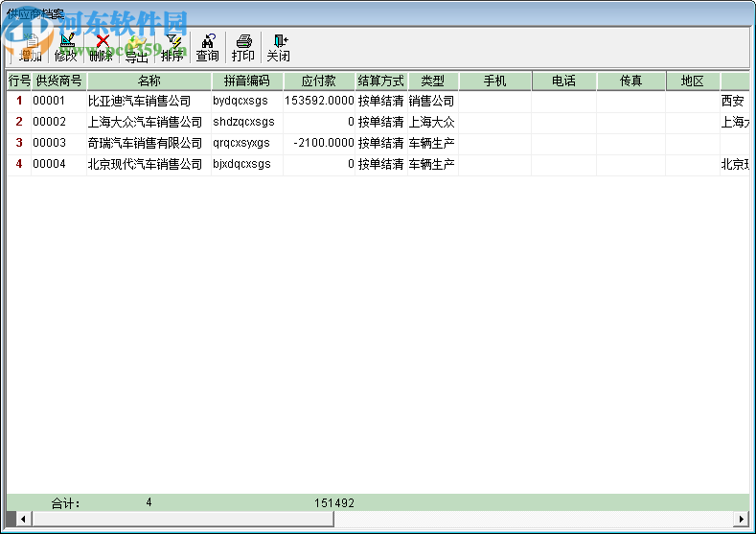The width and height of the screenshot is (756, 534).
Task: Click pinyin code shdzqcxsgs
Action: click(x=243, y=122)
